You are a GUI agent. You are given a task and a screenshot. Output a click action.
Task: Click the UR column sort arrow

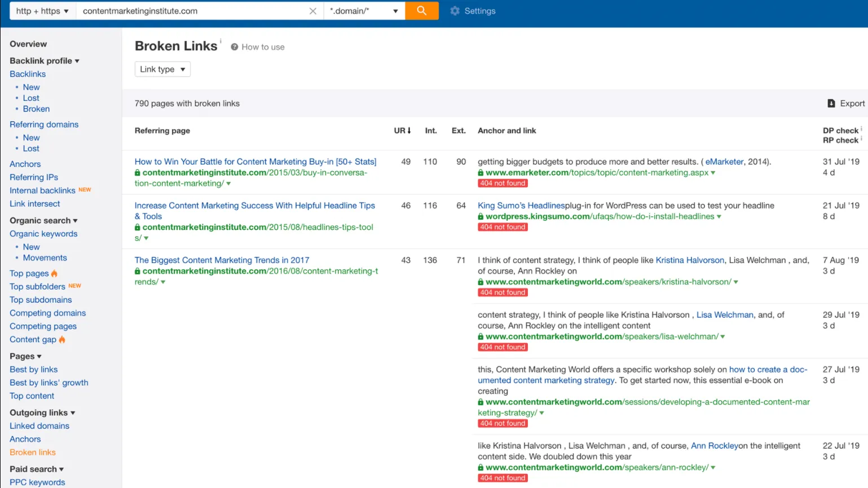(x=409, y=130)
